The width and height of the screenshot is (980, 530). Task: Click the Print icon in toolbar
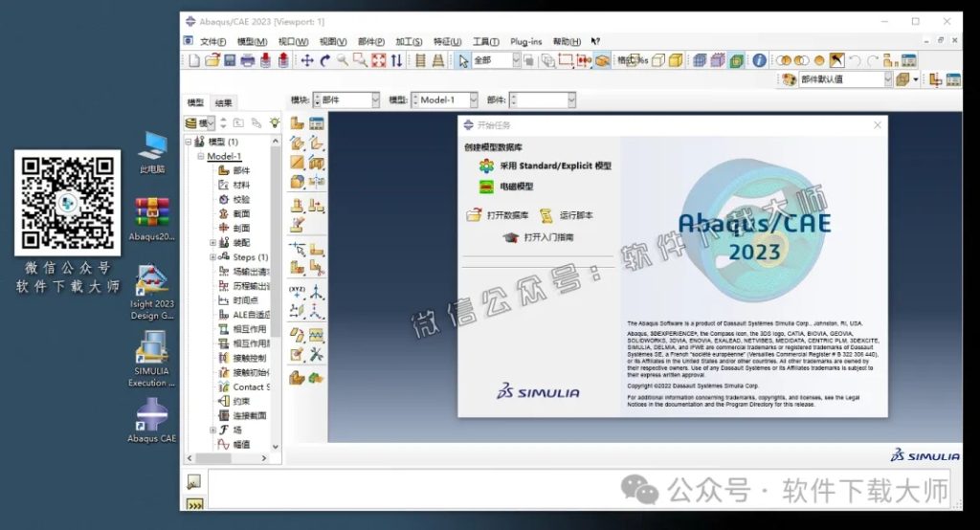pos(248,60)
